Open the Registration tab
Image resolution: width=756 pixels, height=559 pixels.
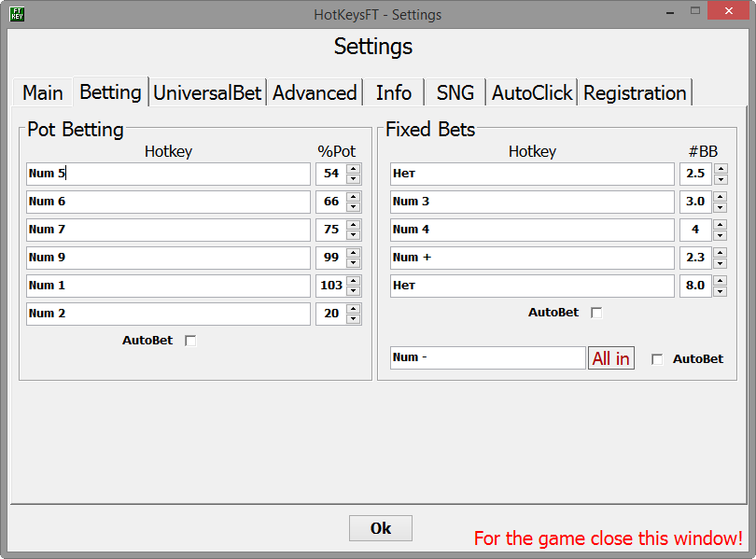click(635, 92)
